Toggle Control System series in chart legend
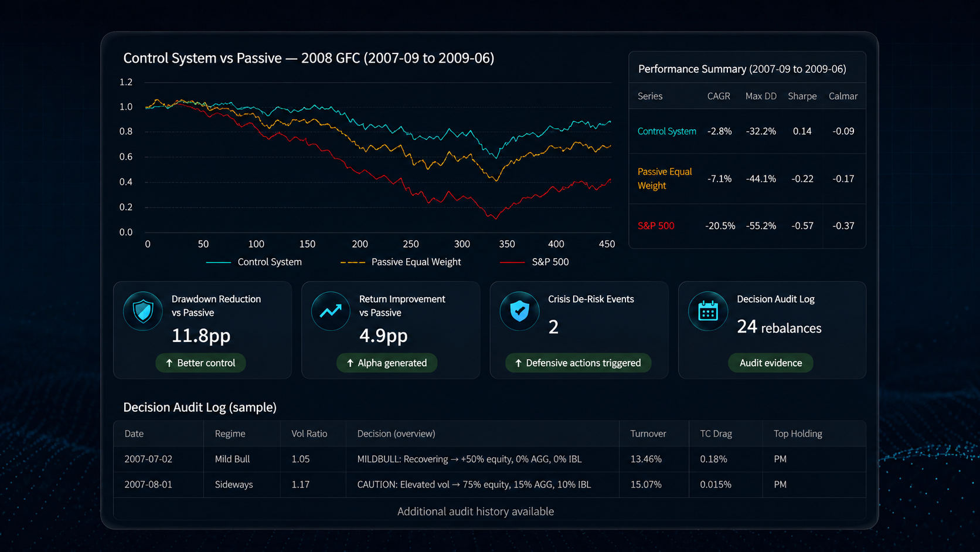This screenshot has width=980, height=552. (254, 262)
